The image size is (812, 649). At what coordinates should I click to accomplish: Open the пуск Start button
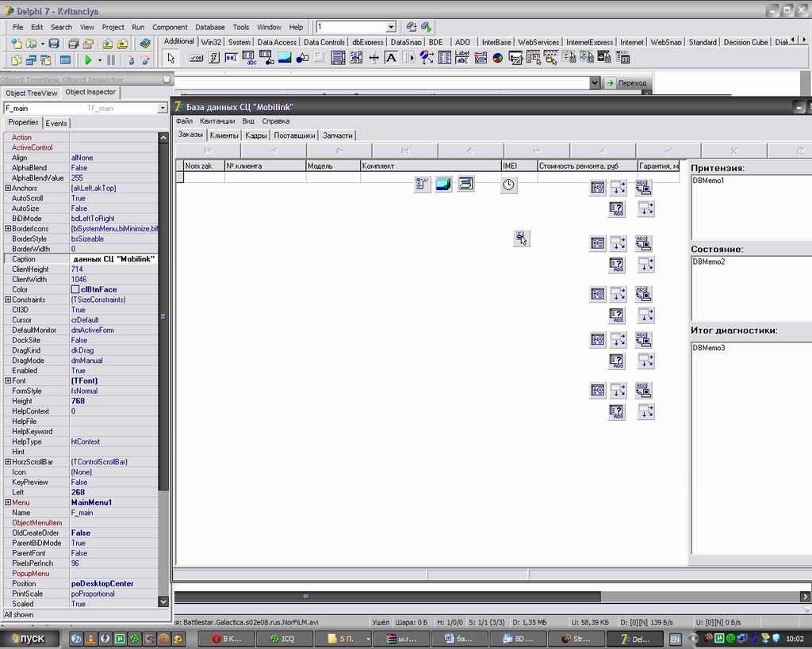(x=29, y=639)
